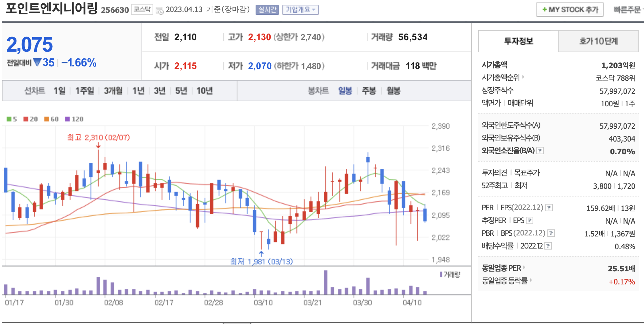Select the 투자정보 tab
The width and height of the screenshot is (644, 324).
tap(518, 41)
